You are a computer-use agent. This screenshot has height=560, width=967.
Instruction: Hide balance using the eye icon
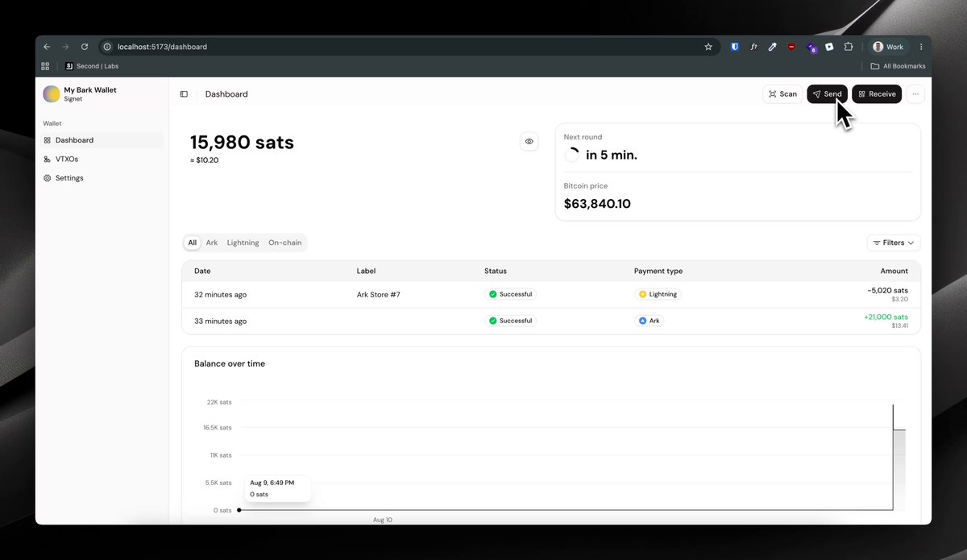point(529,141)
